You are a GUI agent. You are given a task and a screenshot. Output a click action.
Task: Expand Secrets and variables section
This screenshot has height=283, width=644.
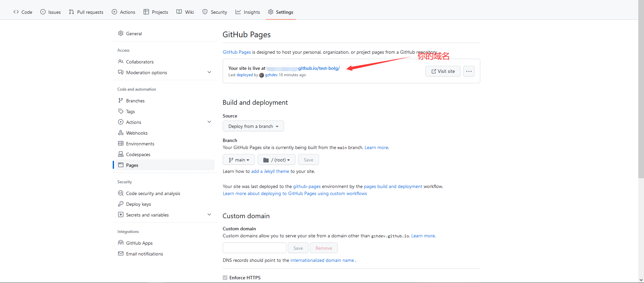pos(209,215)
